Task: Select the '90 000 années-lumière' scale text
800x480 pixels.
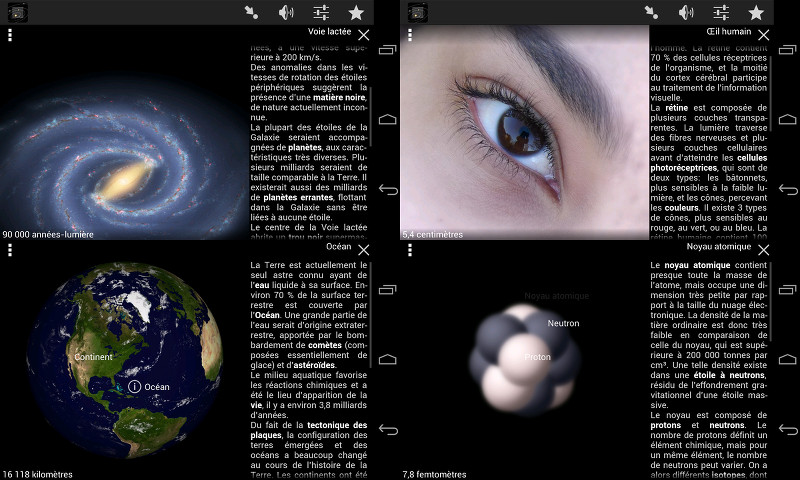Action: (48, 235)
